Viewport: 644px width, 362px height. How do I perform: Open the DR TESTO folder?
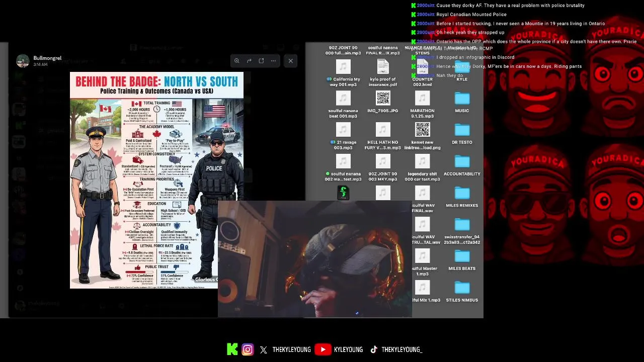(x=462, y=130)
